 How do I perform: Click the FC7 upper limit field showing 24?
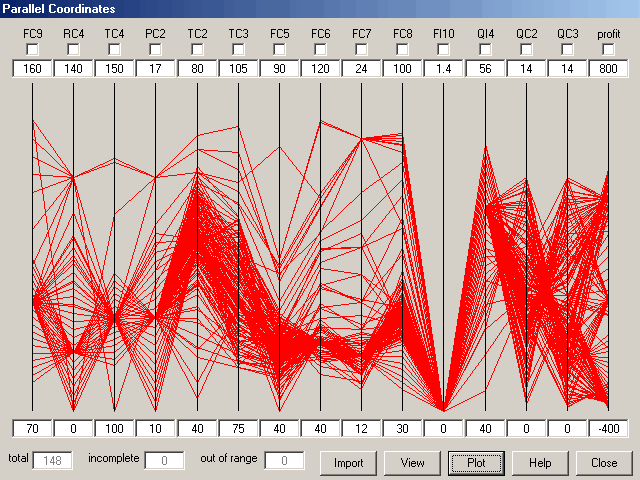pyautogui.click(x=361, y=69)
